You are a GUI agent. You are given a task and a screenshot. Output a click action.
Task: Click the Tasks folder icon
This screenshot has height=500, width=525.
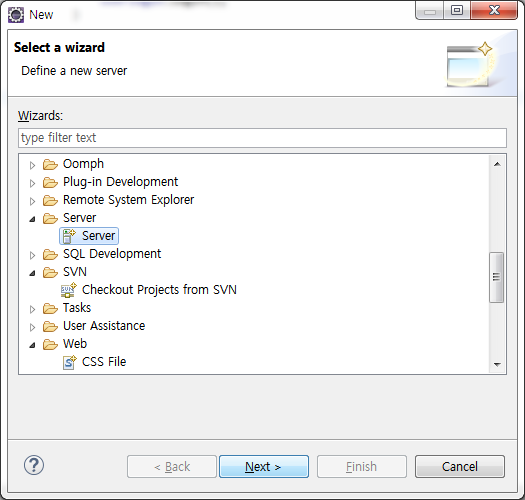(50, 308)
